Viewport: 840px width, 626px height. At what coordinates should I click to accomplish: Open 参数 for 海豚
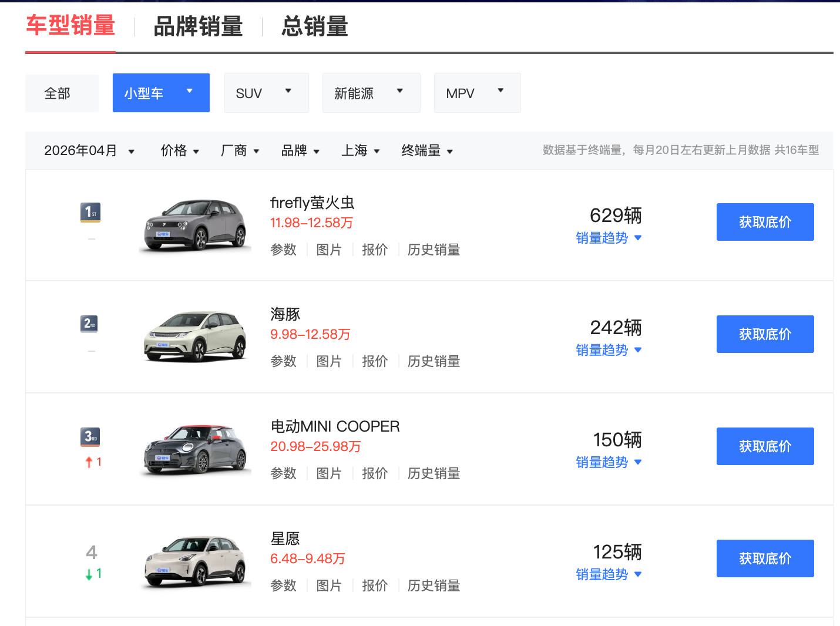pos(284,361)
